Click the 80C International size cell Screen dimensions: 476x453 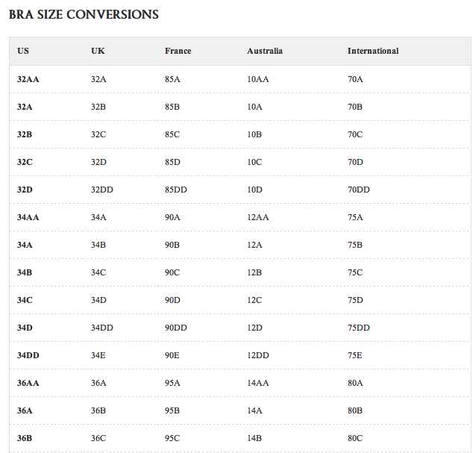[355, 438]
